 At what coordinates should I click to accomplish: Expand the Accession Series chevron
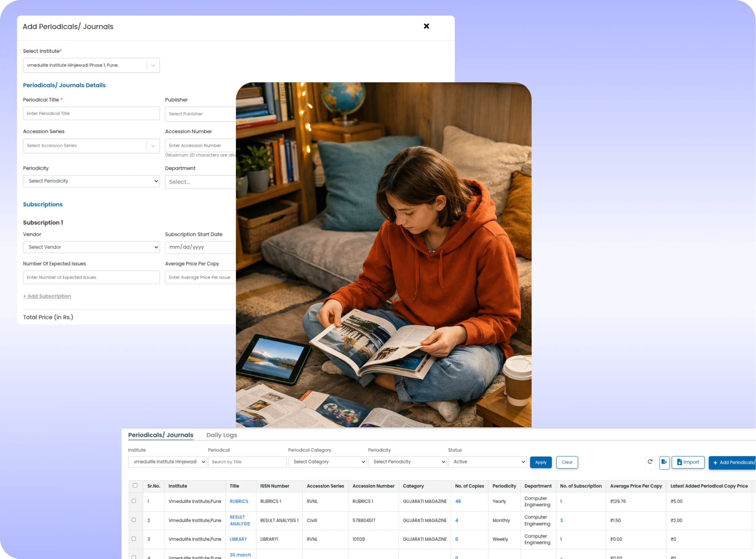click(x=153, y=146)
